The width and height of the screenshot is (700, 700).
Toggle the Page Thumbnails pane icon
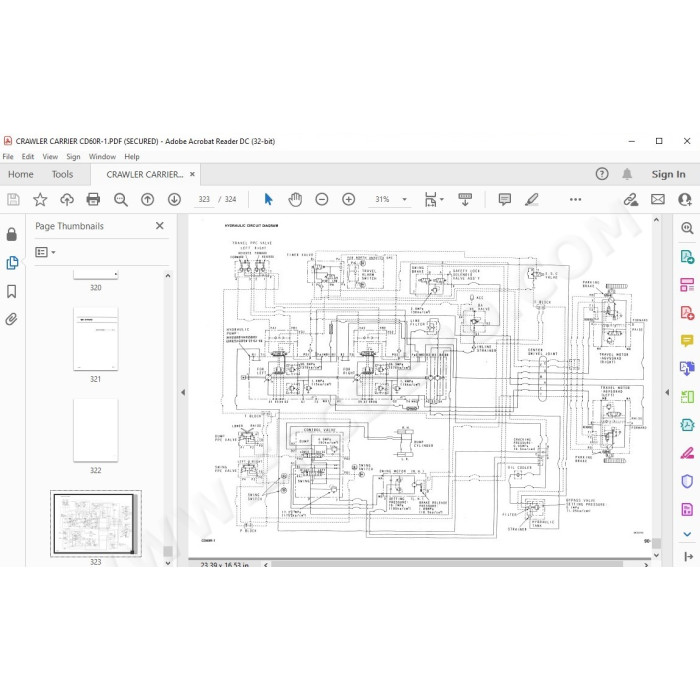(x=12, y=262)
